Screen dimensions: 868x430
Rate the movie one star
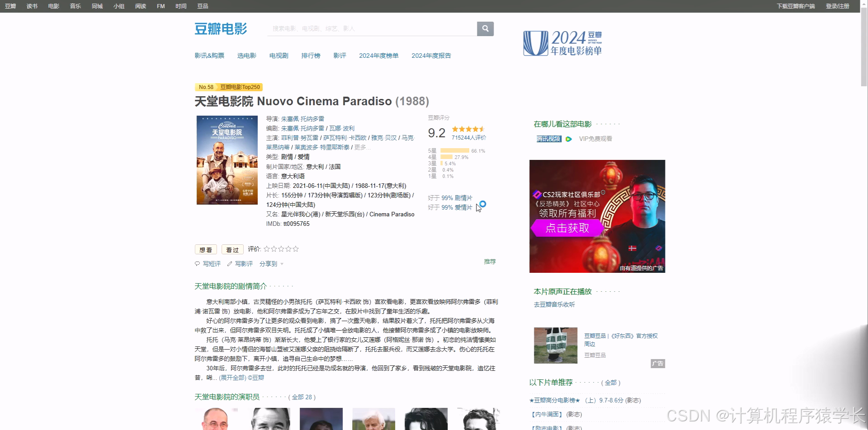click(267, 249)
